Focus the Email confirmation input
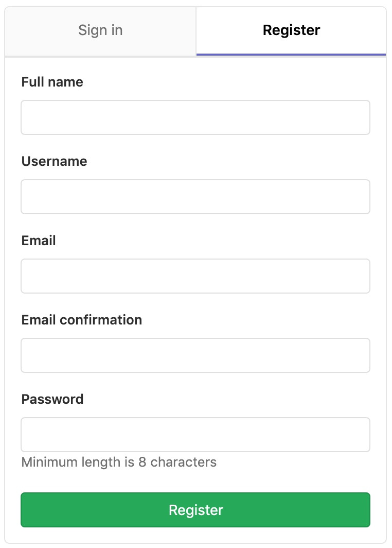 tap(195, 355)
